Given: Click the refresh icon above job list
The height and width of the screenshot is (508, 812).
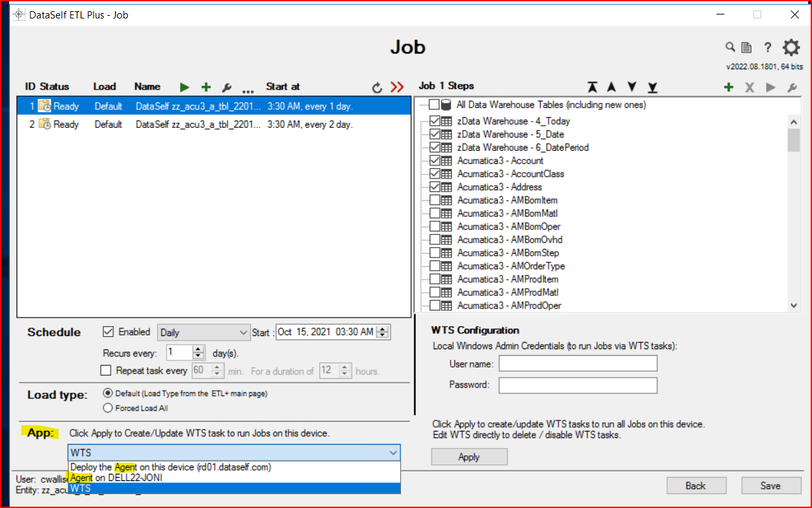Looking at the screenshot, I should (x=377, y=87).
